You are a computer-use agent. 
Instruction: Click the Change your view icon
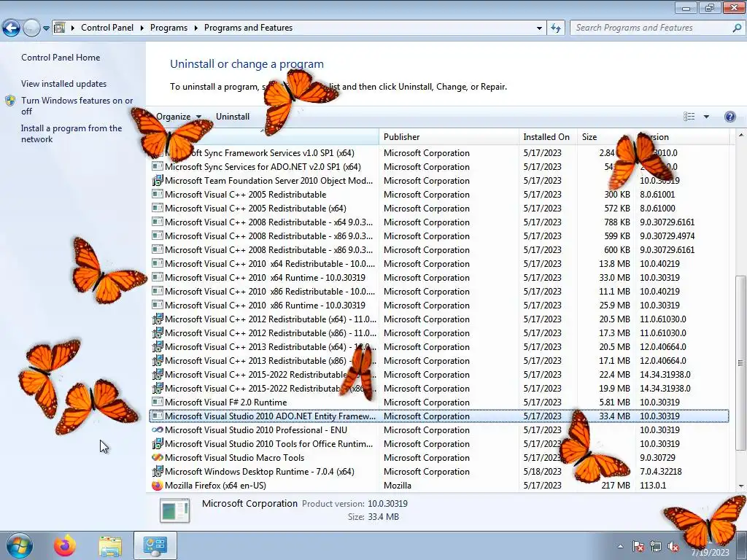tap(689, 117)
